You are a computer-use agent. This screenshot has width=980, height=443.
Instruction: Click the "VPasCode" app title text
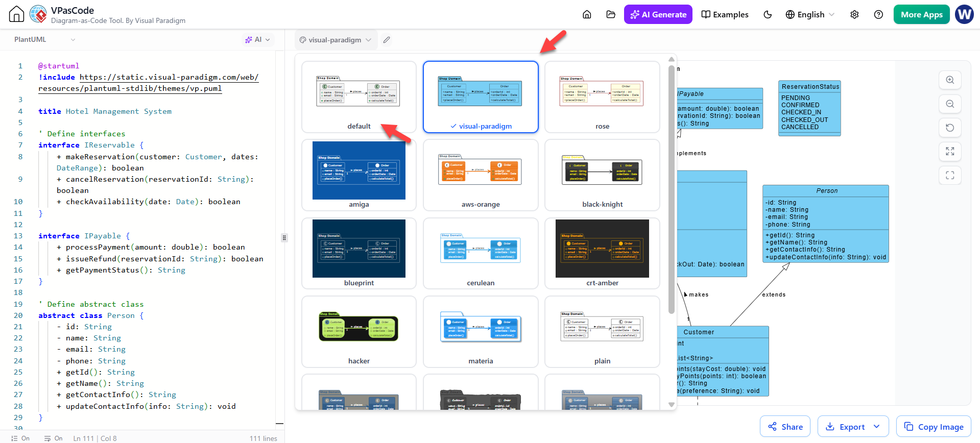click(x=73, y=10)
